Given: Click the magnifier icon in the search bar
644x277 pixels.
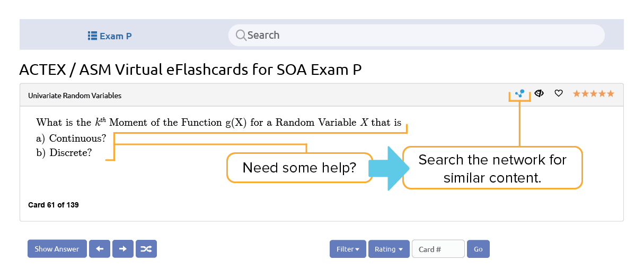Looking at the screenshot, I should pos(241,35).
